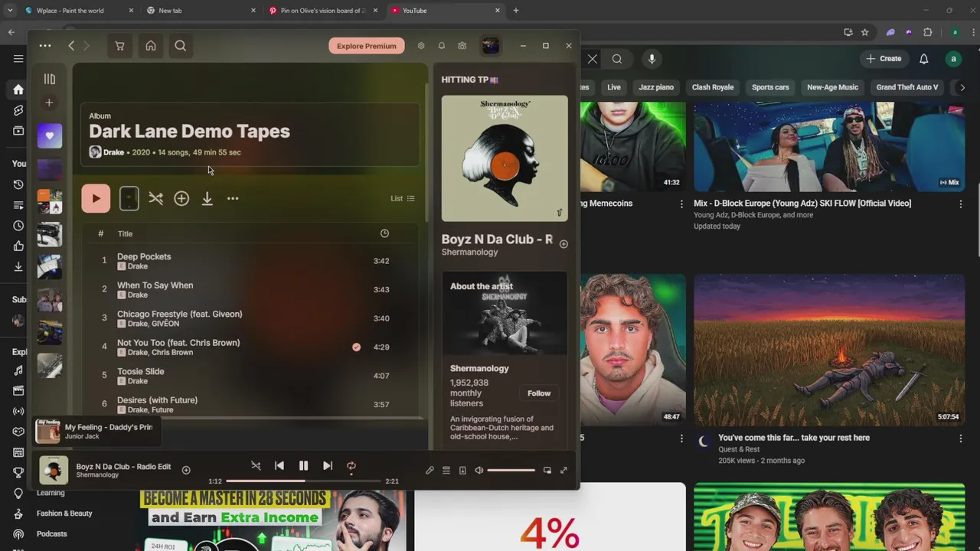Open Drake artist link under album title

[x=113, y=152]
